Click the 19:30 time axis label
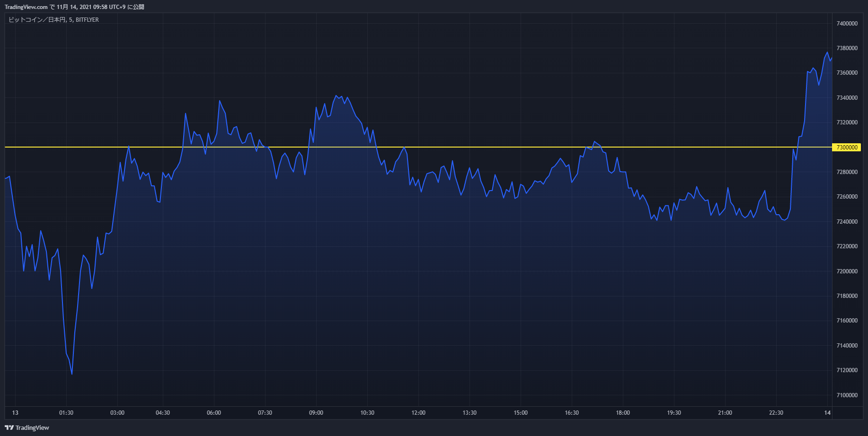 [x=674, y=413]
